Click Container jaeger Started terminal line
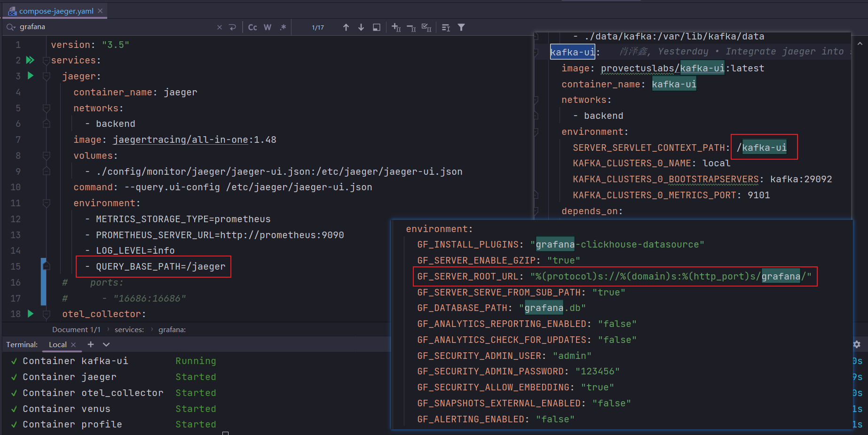Image resolution: width=868 pixels, height=435 pixels. (x=114, y=377)
